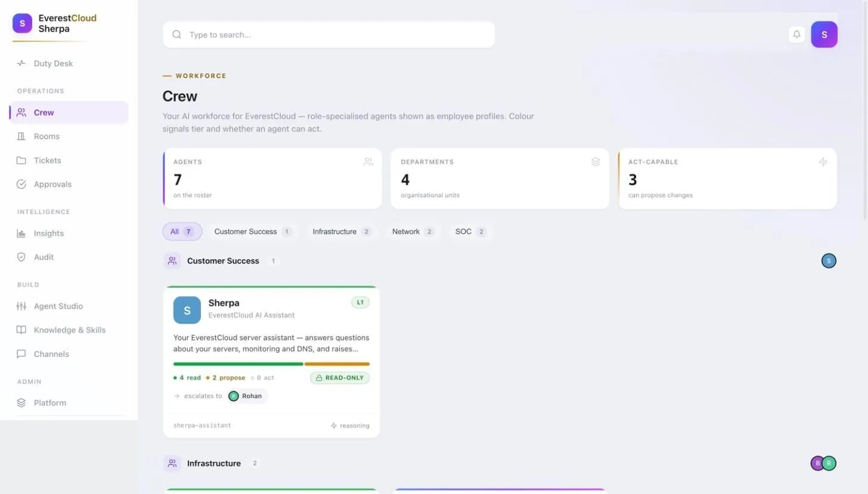Open the Agents summary card
Image resolution: width=868 pixels, height=494 pixels.
(272, 178)
